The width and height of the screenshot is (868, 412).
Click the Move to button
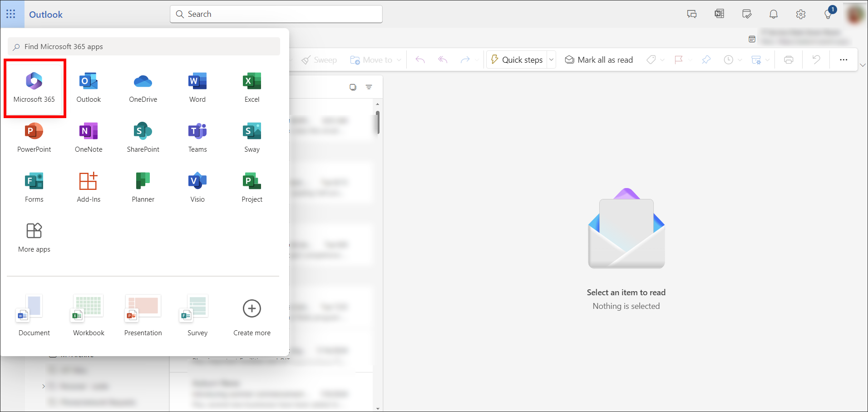tap(371, 60)
